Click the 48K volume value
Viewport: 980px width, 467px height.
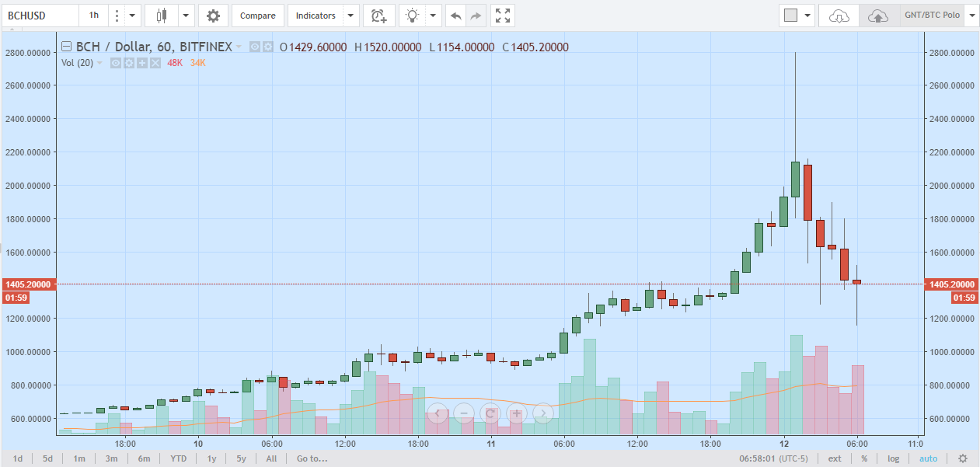(175, 63)
